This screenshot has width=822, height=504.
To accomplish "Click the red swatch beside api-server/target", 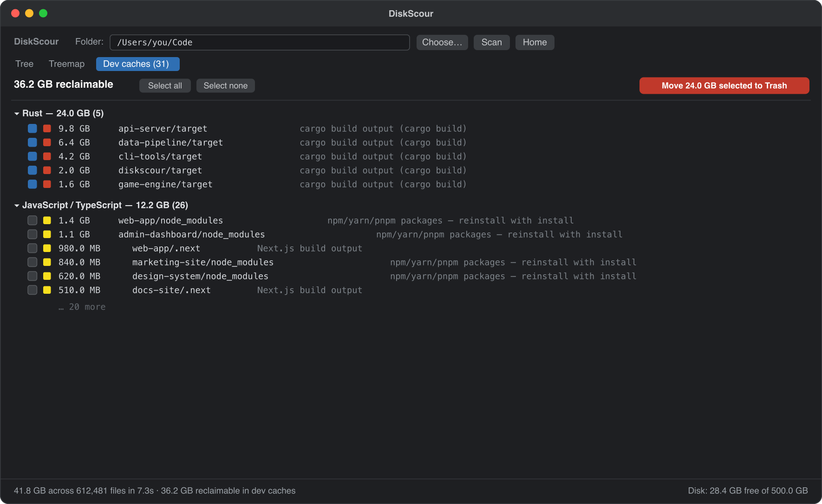I will (x=47, y=129).
